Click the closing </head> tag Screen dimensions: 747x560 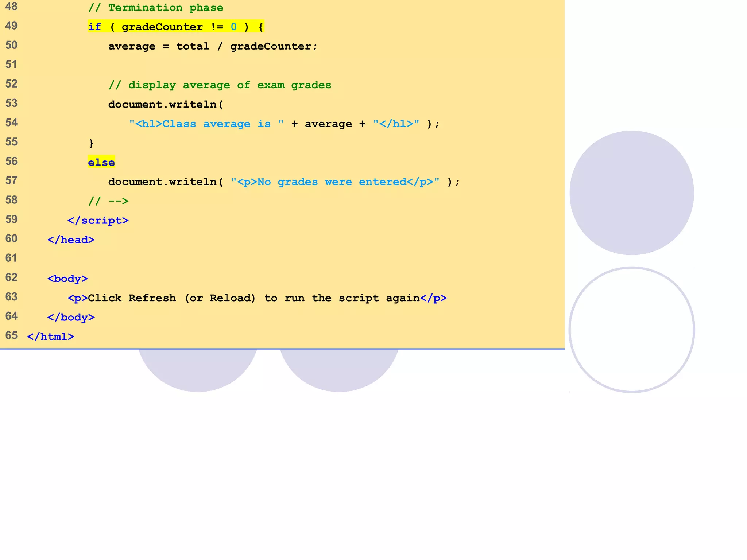(71, 240)
